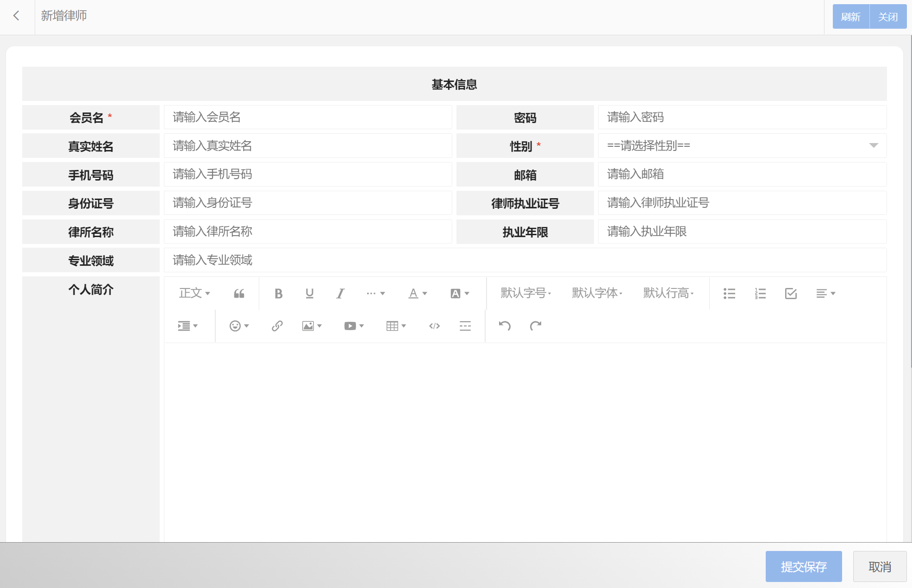Insert a blockquote
Screen dimensions: 912x588
pos(239,294)
